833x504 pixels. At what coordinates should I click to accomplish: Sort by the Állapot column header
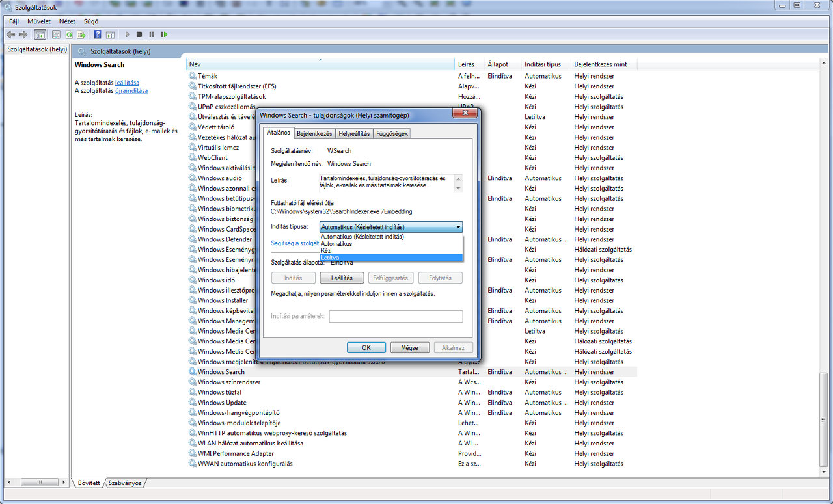pyautogui.click(x=503, y=64)
